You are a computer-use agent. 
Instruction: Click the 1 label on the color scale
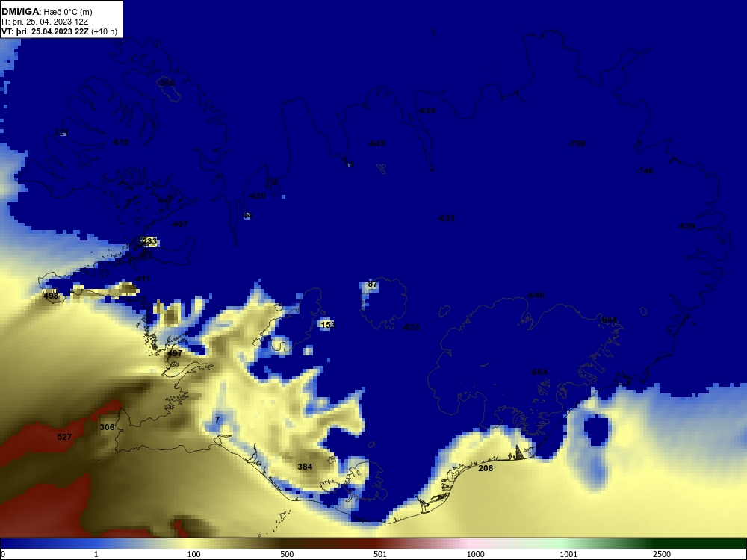tap(96, 554)
